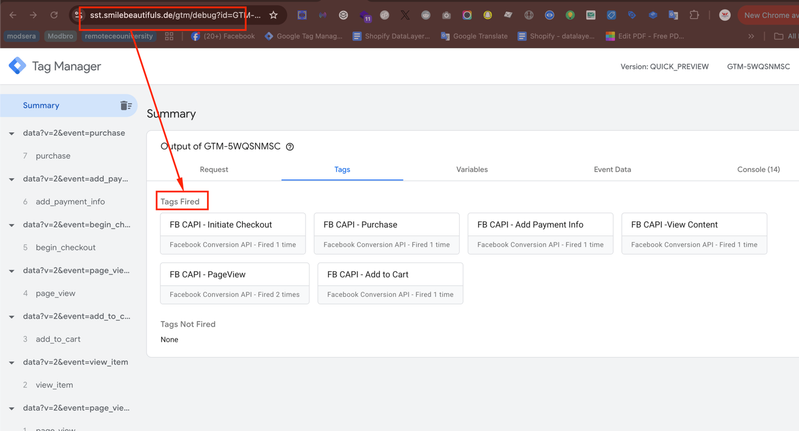This screenshot has width=799, height=431.
Task: Open the Modbro bookmark
Action: point(61,36)
